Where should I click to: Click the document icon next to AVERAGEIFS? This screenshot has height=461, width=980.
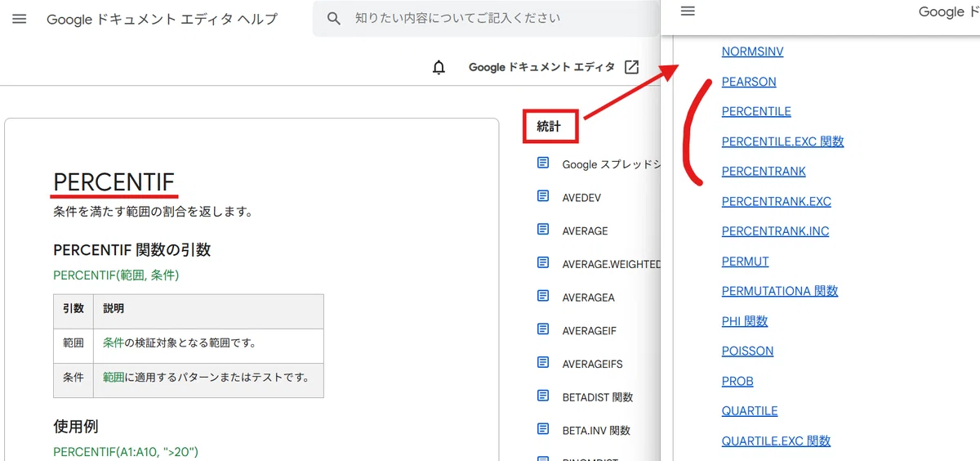coord(543,362)
